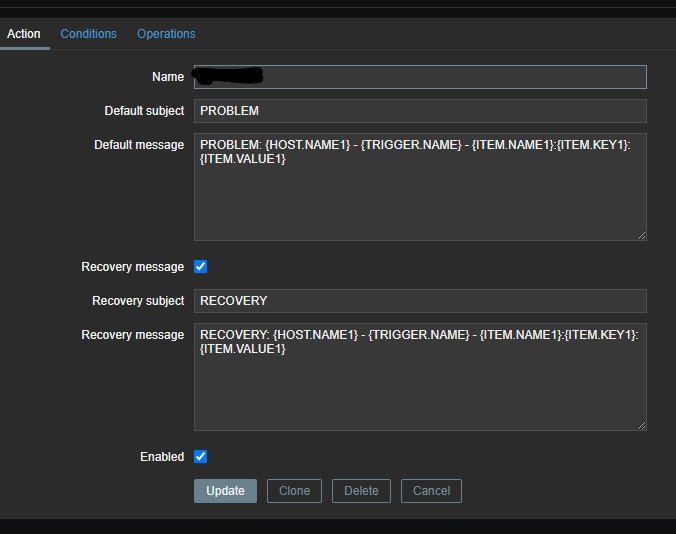Screen dimensions: 676x534
Task: Click the Update button
Action: click(x=225, y=491)
